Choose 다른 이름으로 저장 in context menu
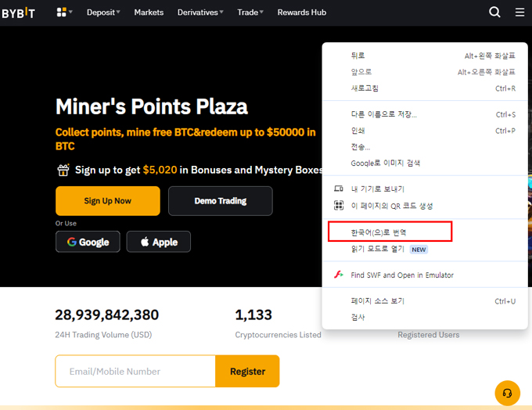 pyautogui.click(x=425, y=114)
